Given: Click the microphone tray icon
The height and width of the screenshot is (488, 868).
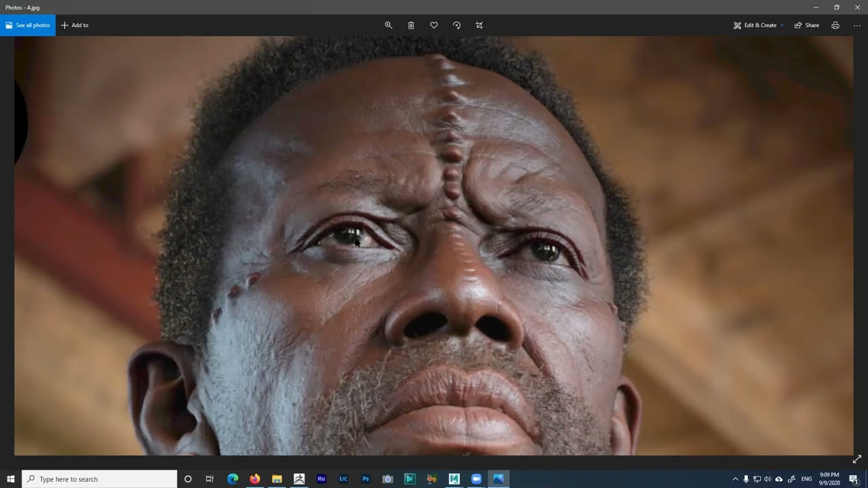Looking at the screenshot, I should click(x=746, y=479).
